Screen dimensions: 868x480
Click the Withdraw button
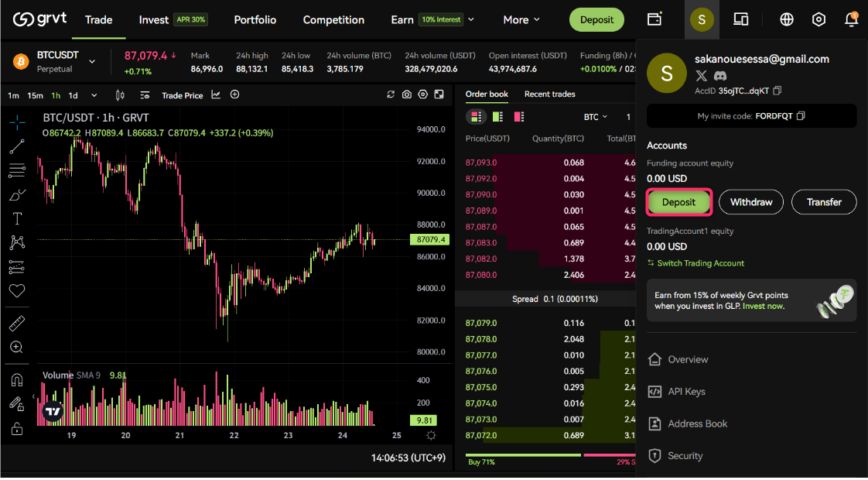(x=750, y=202)
